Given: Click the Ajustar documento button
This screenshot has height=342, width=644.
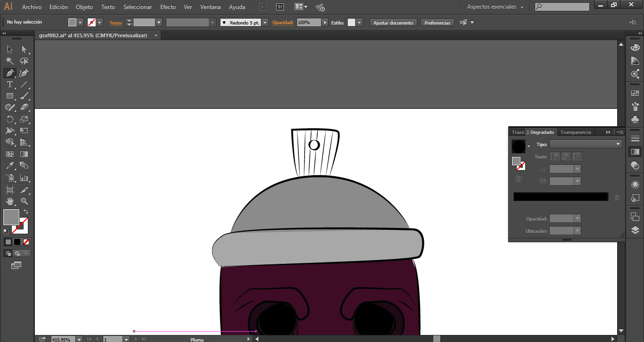Looking at the screenshot, I should tap(393, 23).
